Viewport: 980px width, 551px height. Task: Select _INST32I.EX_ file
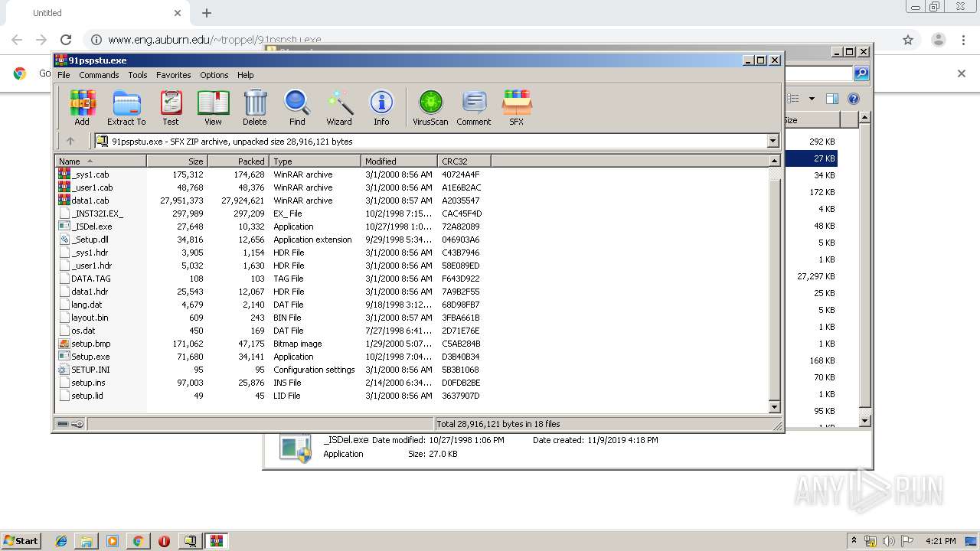96,214
